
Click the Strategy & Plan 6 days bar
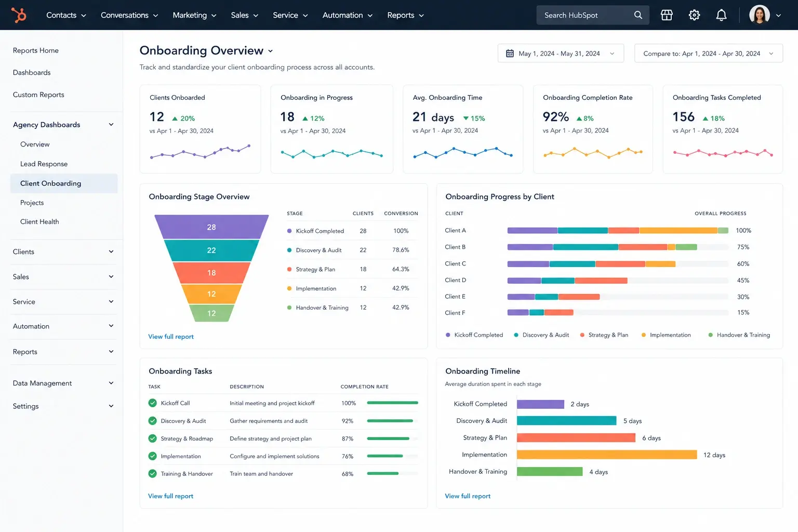pyautogui.click(x=576, y=437)
